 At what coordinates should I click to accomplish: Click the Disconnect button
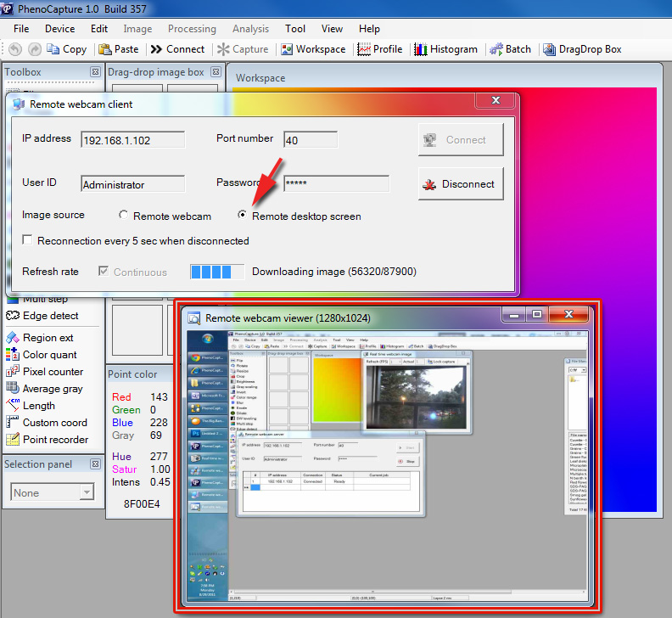[460, 183]
